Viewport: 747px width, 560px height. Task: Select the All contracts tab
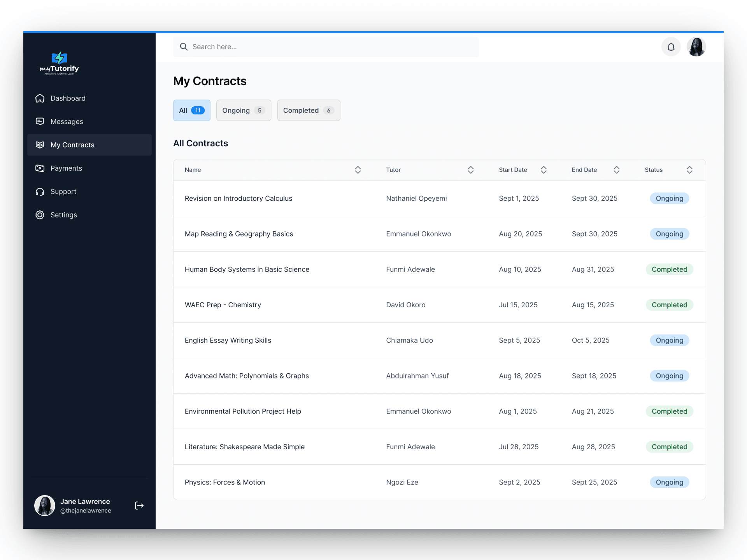point(191,110)
